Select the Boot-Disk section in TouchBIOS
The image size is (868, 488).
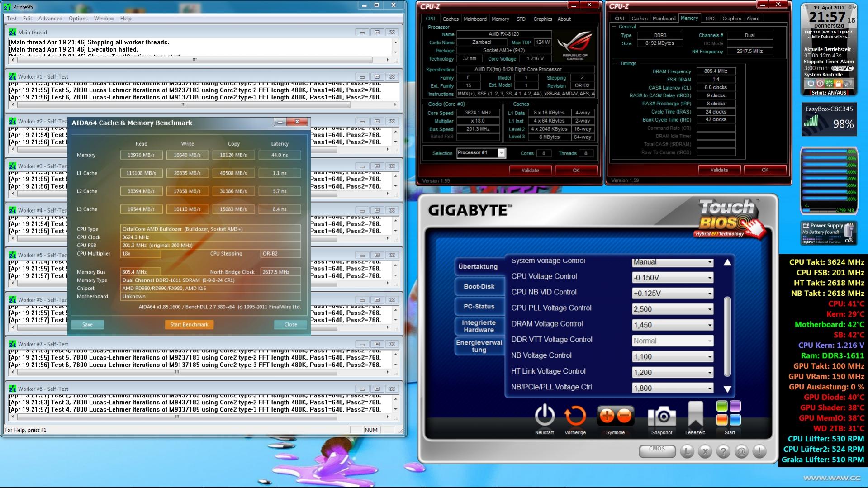coord(479,286)
